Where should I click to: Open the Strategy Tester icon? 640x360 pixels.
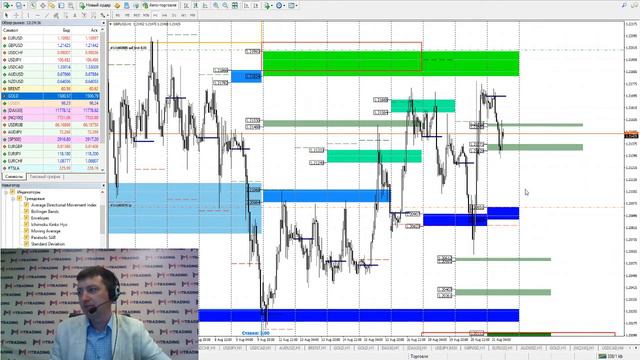[71, 6]
